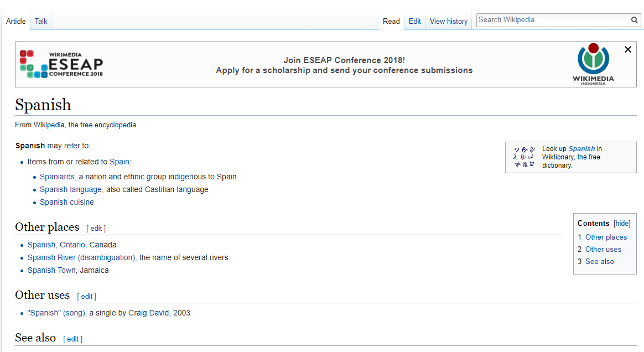Screen dimensions: 644x352
Task: Select the Read tab
Action: tap(391, 21)
